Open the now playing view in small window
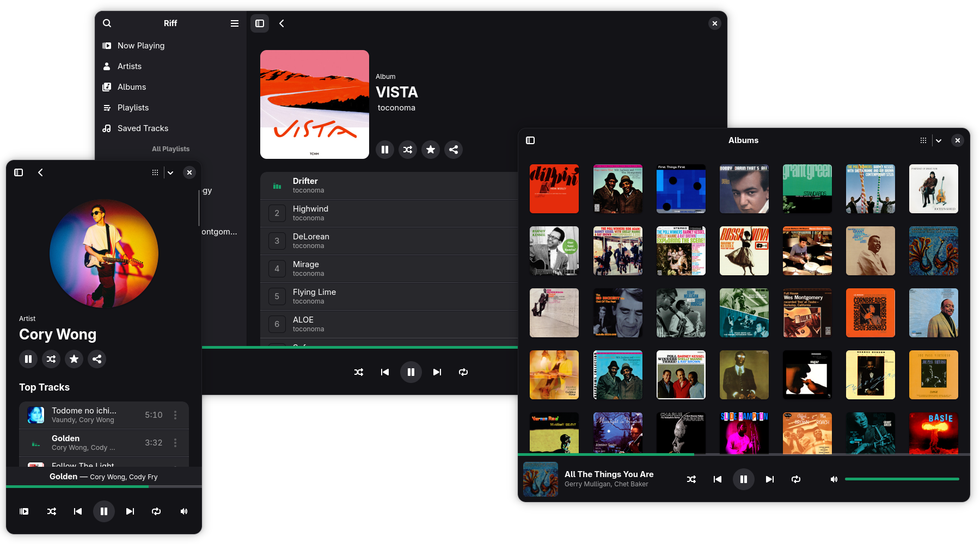Image resolution: width=980 pixels, height=544 pixels. coord(24,511)
